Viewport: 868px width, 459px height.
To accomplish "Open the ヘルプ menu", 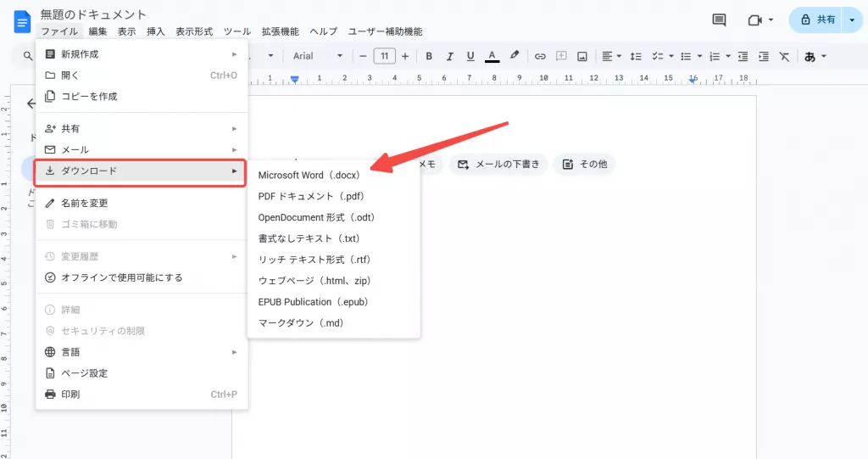I will pos(324,31).
